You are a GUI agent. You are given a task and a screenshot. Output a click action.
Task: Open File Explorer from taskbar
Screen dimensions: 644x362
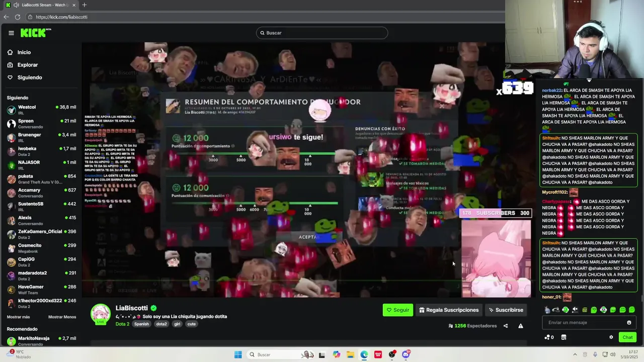click(350, 354)
